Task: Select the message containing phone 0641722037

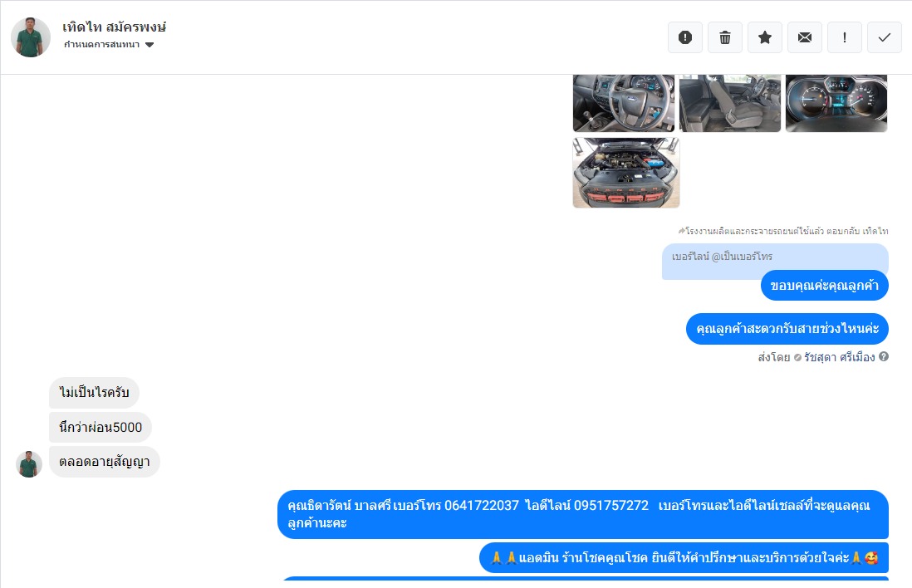Action: point(583,514)
